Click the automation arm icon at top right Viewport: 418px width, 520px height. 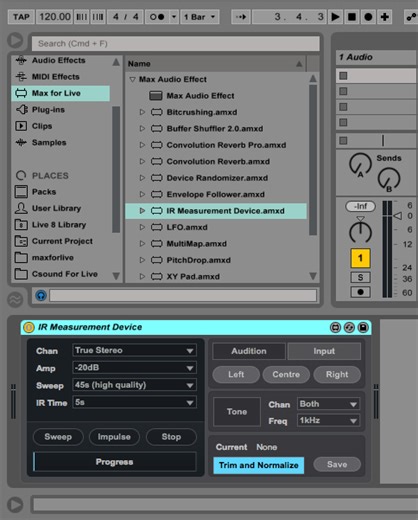[411, 17]
